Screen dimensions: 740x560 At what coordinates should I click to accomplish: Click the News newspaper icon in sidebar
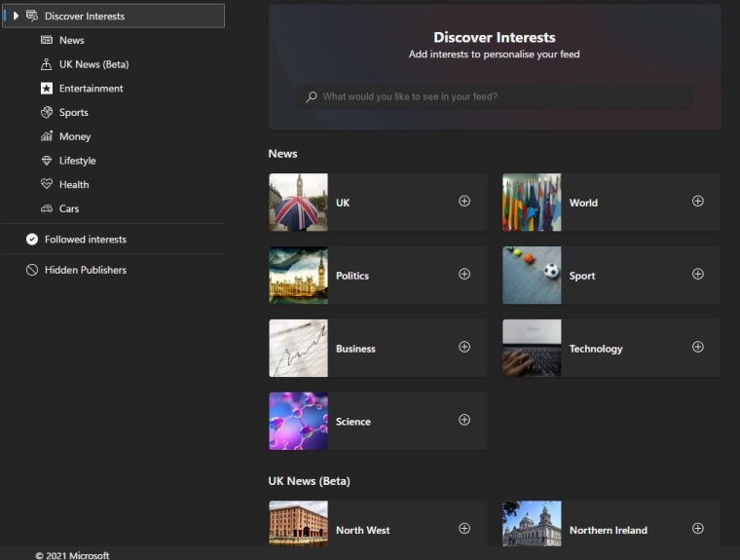47,40
